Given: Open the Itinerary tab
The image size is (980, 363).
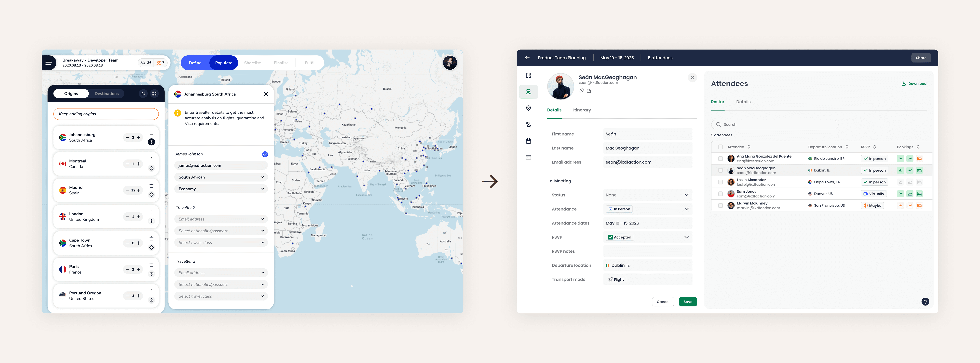Looking at the screenshot, I should (582, 110).
